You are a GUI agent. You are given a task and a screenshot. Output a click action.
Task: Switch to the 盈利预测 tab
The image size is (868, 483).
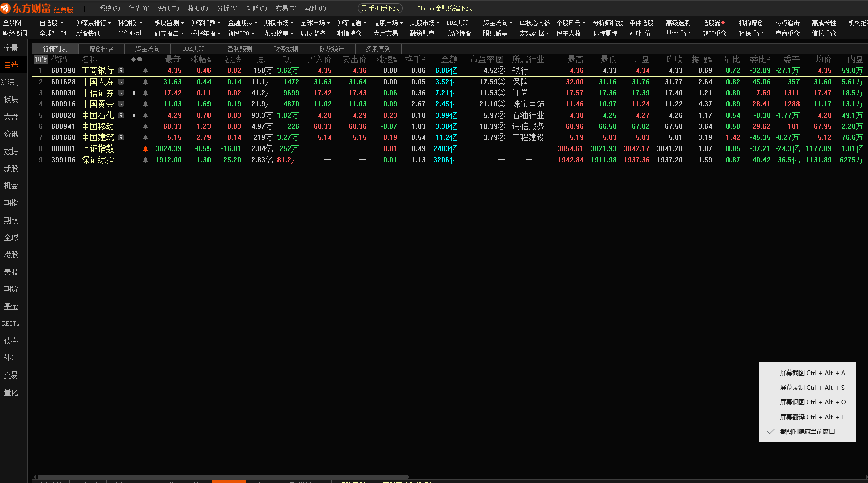(239, 49)
